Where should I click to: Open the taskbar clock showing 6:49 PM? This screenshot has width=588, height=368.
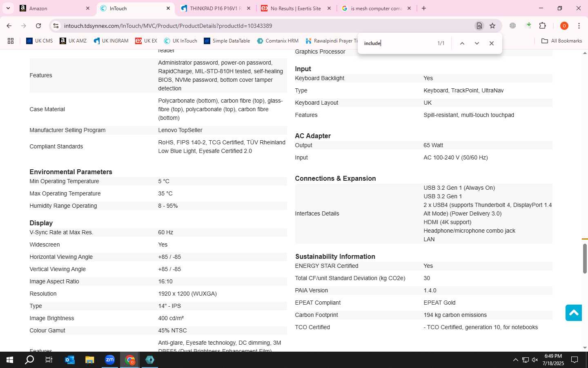coord(553,360)
